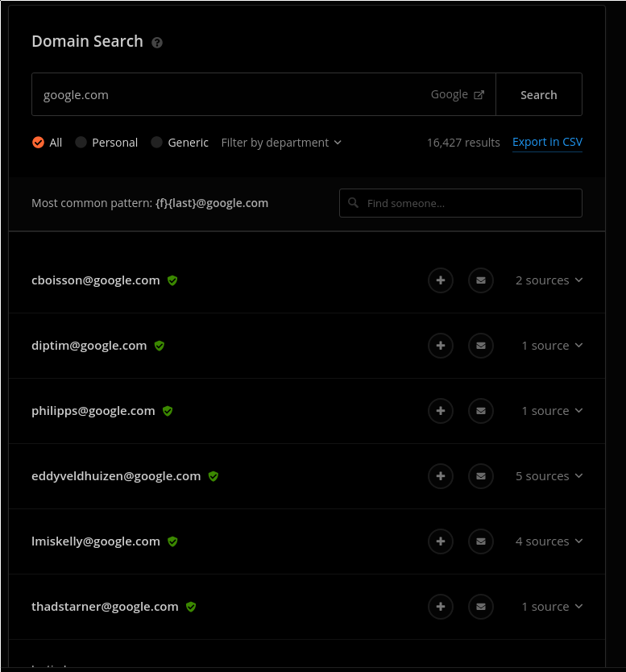Select email thadstarner@google.com text
626x672 pixels.
105,607
